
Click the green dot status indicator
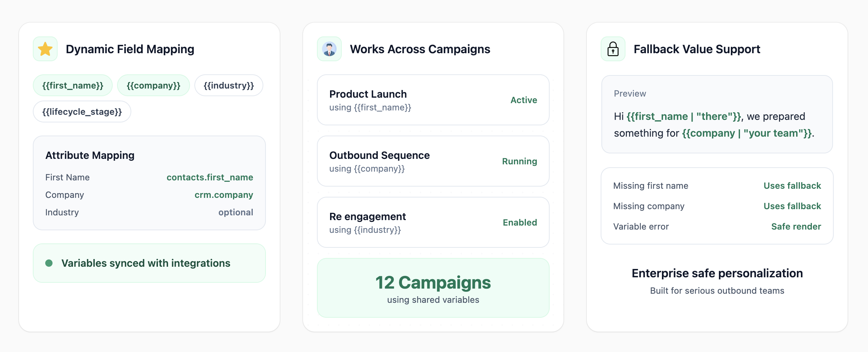coord(49,263)
